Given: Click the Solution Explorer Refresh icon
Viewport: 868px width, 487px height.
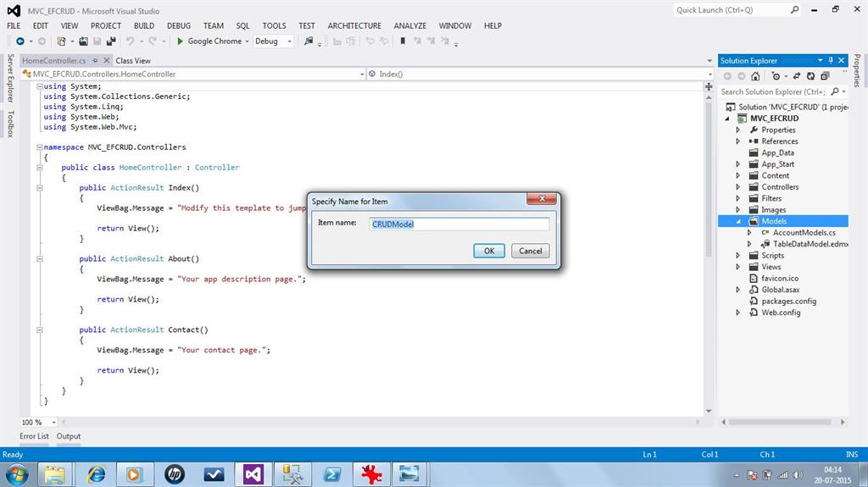Looking at the screenshot, I should [810, 76].
